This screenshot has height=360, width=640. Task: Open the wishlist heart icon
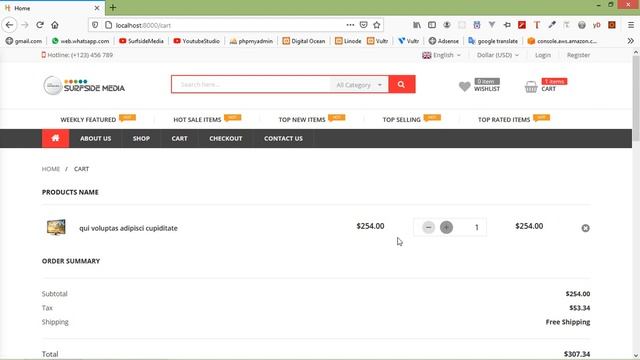point(464,86)
